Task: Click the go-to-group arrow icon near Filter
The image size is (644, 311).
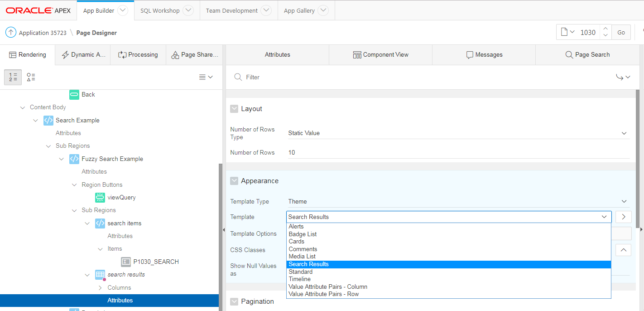Action: click(x=623, y=77)
